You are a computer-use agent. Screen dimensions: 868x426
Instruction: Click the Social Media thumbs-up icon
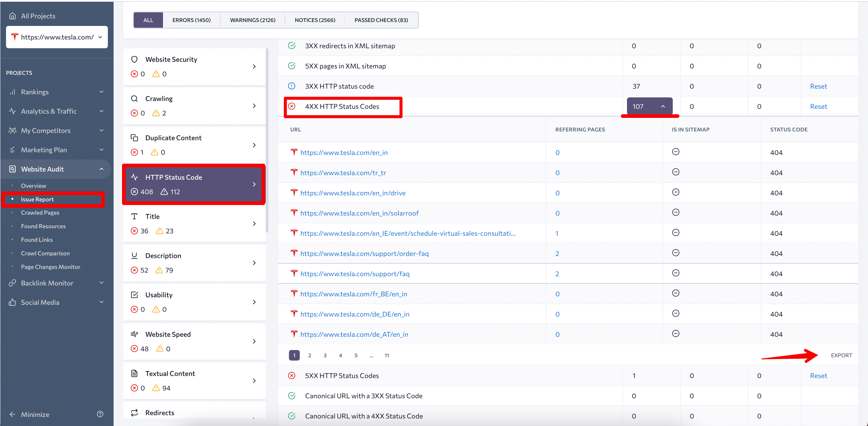pyautogui.click(x=12, y=302)
